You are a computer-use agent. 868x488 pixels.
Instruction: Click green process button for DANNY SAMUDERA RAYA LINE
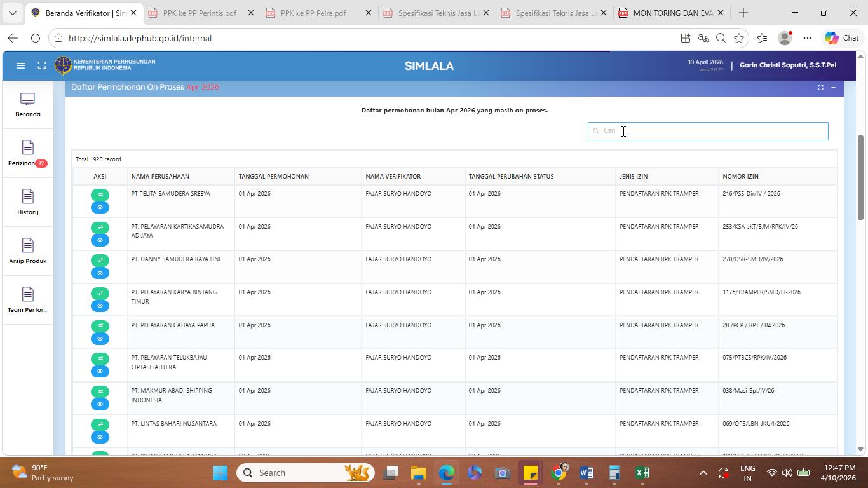pos(100,260)
